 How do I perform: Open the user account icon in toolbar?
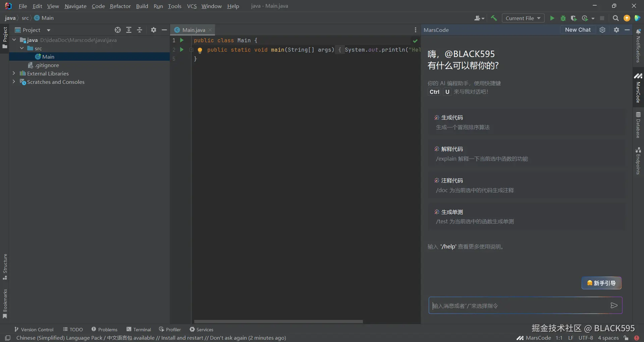tap(479, 18)
